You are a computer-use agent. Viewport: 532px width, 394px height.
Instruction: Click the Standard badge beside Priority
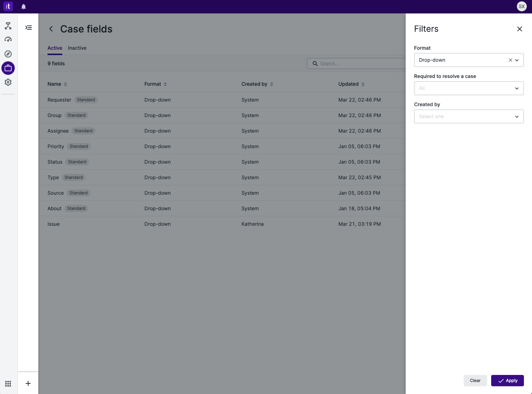pos(79,146)
